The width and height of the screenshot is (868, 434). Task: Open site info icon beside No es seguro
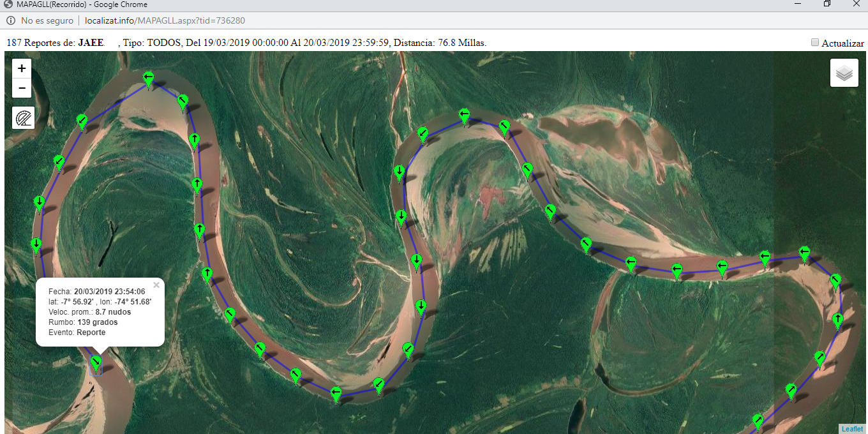pyautogui.click(x=10, y=20)
